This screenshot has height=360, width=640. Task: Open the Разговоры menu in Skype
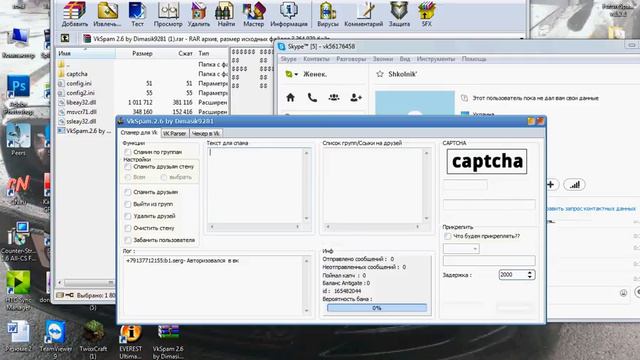[x=351, y=59]
